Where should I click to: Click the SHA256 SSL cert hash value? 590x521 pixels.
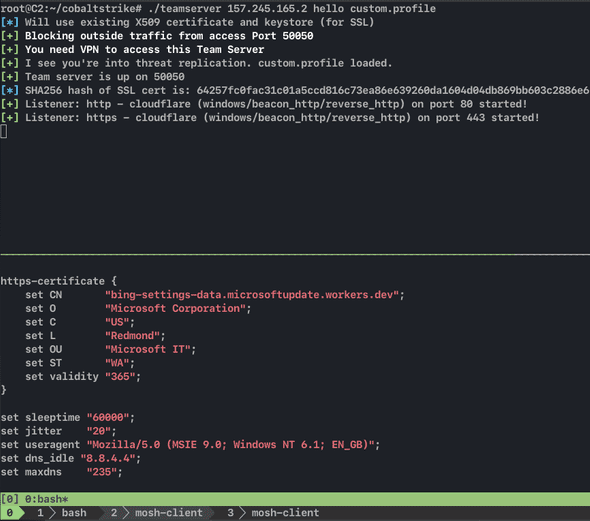pos(393,90)
